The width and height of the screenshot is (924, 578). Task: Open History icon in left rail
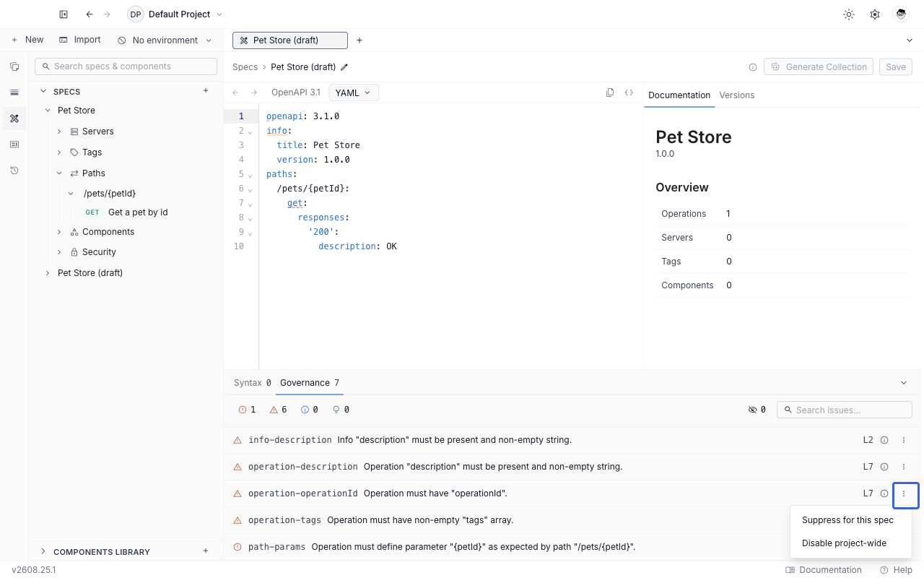(x=14, y=171)
